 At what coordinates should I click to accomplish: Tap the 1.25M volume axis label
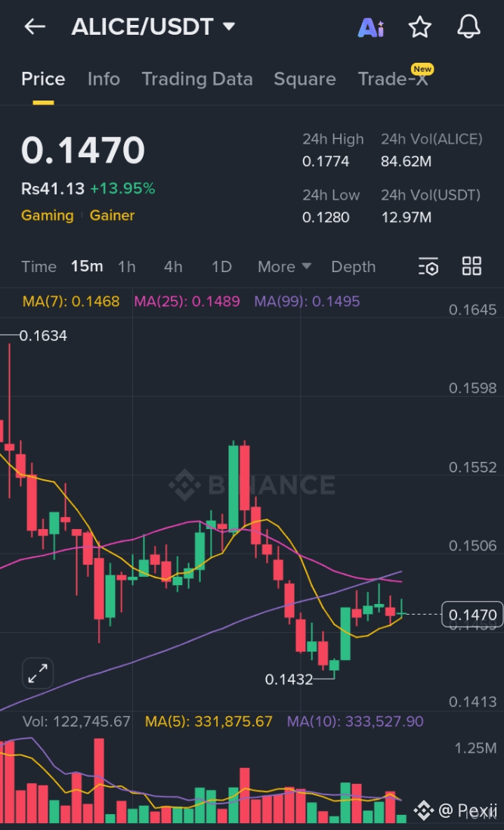pyautogui.click(x=475, y=748)
